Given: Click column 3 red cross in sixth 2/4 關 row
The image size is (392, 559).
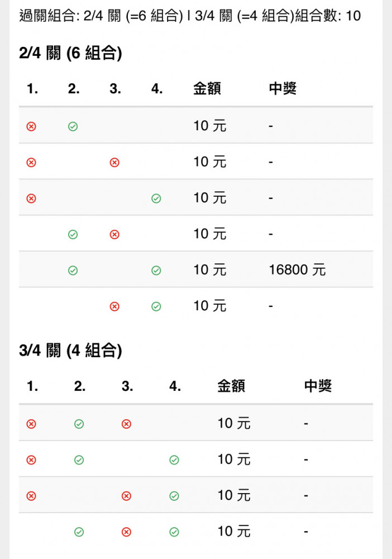Looking at the screenshot, I should [x=114, y=306].
